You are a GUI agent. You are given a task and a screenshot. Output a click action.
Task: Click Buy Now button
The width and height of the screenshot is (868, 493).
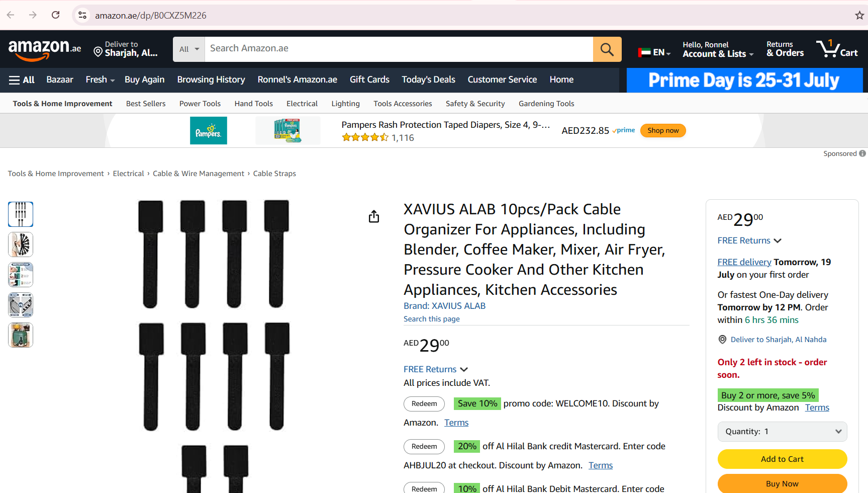[x=782, y=483]
